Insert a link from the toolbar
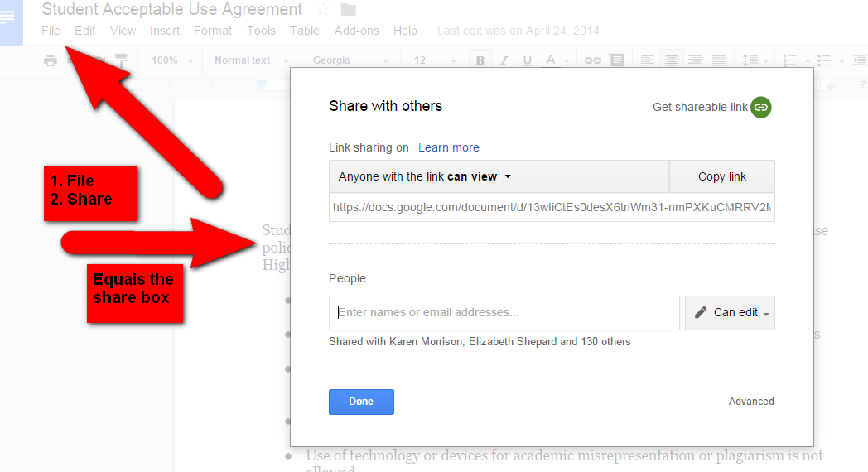Image resolution: width=868 pixels, height=472 pixels. point(592,60)
